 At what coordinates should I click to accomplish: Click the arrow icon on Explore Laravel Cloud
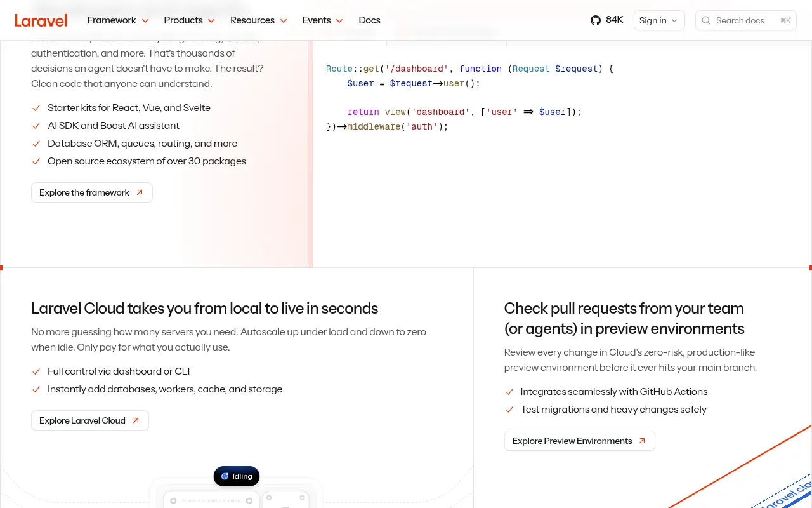click(x=136, y=420)
